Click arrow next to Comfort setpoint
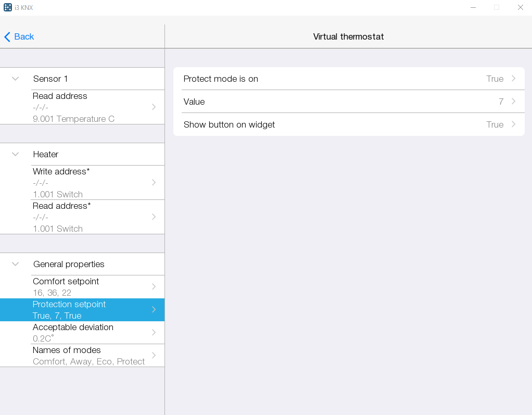532x415 pixels. click(154, 286)
